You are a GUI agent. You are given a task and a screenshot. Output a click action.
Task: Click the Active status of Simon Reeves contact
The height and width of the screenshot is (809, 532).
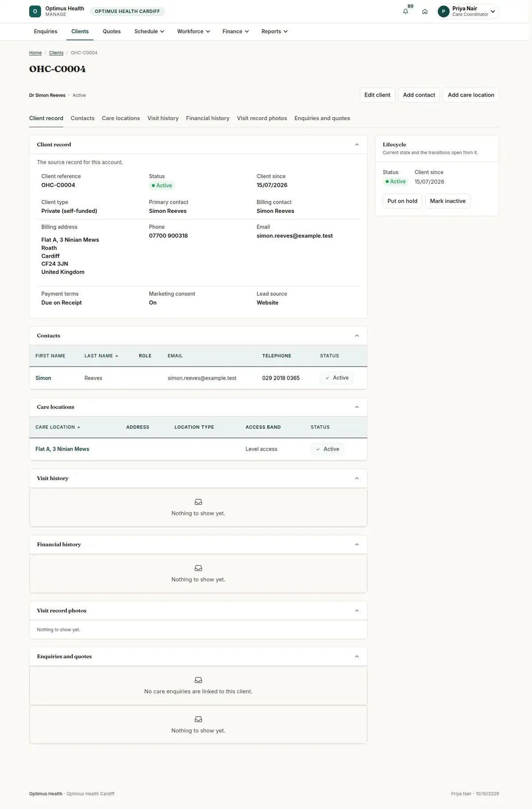pyautogui.click(x=337, y=378)
